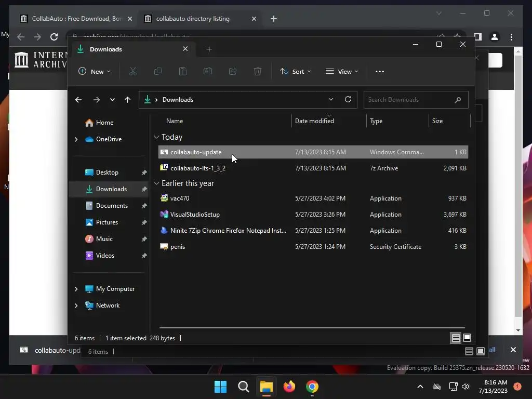This screenshot has width=532, height=399.
Task: Sort by Date modified column header
Action: click(x=329, y=121)
